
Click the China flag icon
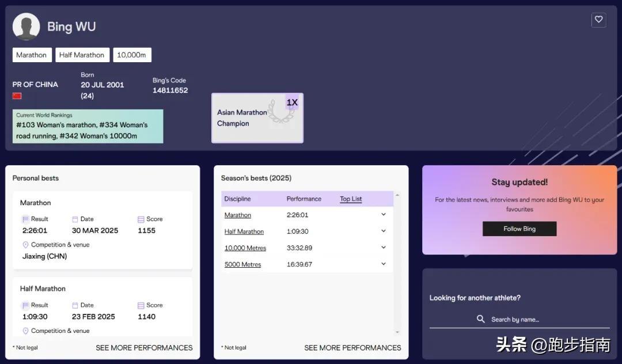pyautogui.click(x=17, y=96)
